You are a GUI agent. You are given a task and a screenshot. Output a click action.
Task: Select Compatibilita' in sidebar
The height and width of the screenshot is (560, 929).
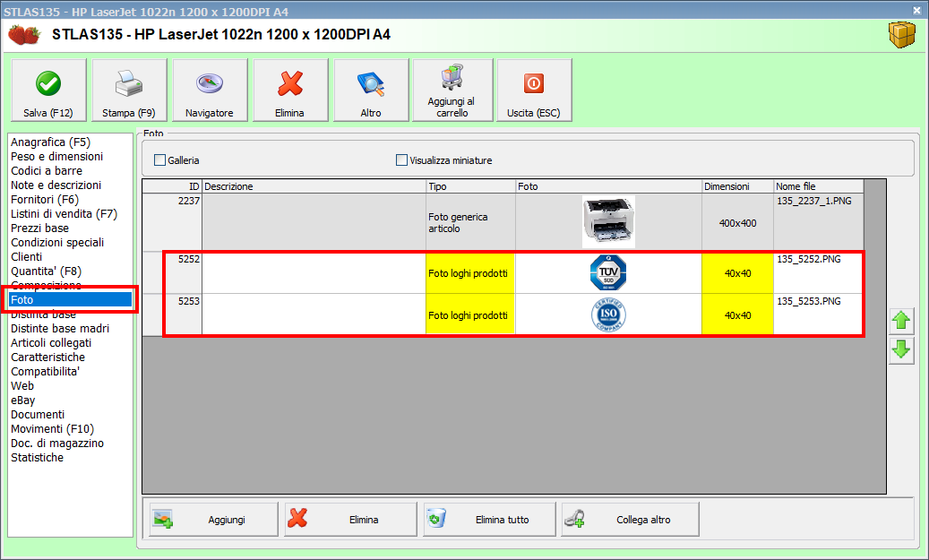[x=45, y=372]
